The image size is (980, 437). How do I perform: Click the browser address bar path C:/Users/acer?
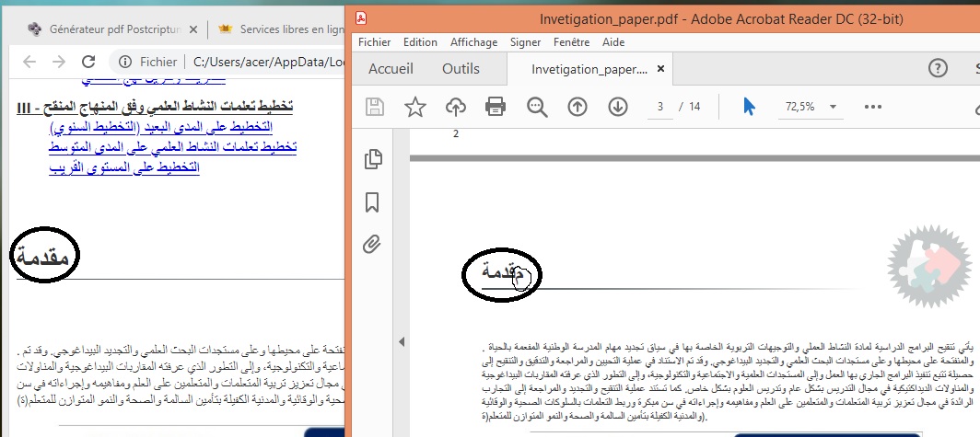pyautogui.click(x=268, y=61)
